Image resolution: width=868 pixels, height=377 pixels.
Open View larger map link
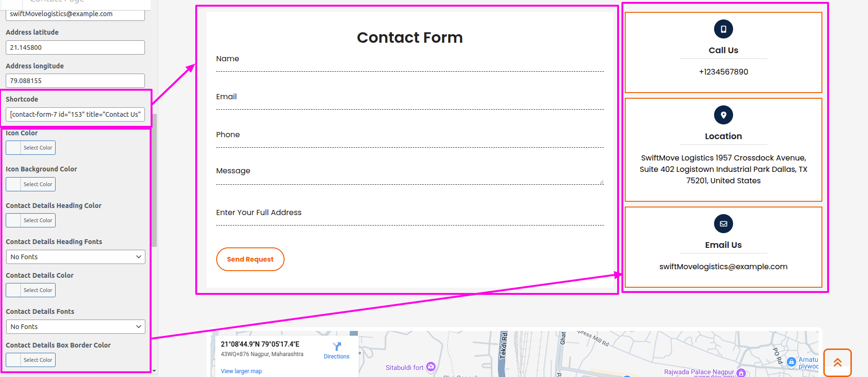[241, 371]
